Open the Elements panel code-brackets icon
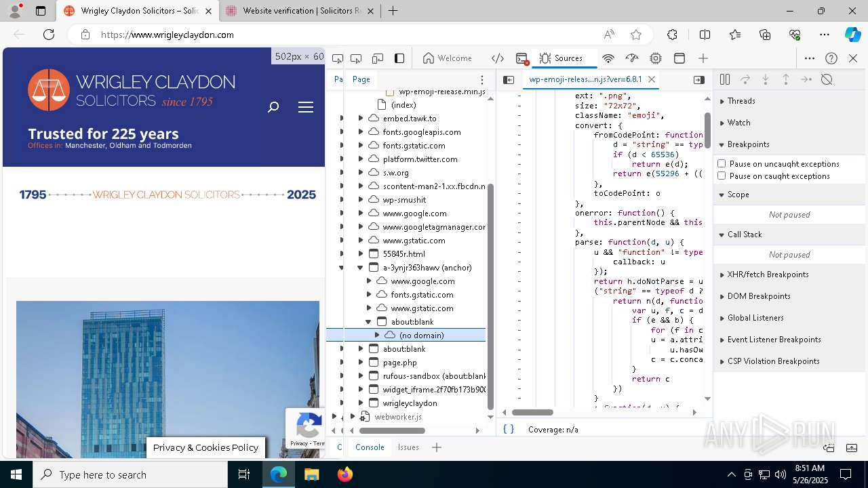The image size is (868, 488). pyautogui.click(x=498, y=58)
